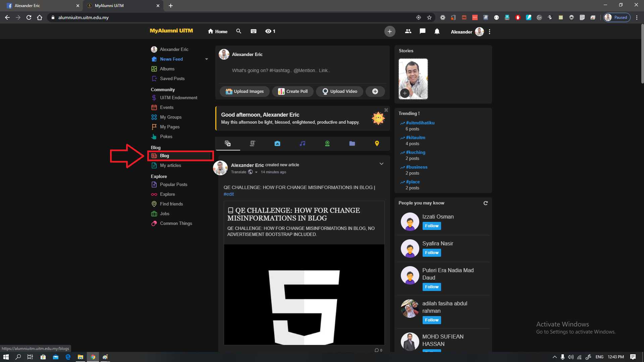This screenshot has height=362, width=644.
Task: Open friend requests icon in the navbar
Action: coord(408,31)
